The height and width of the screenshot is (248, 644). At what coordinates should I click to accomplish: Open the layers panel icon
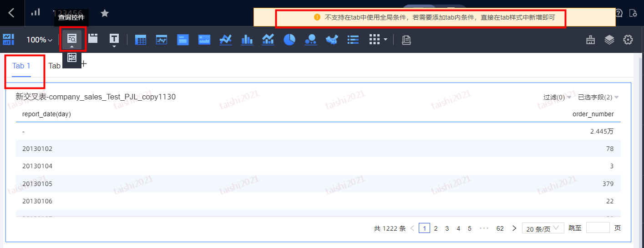(609, 40)
